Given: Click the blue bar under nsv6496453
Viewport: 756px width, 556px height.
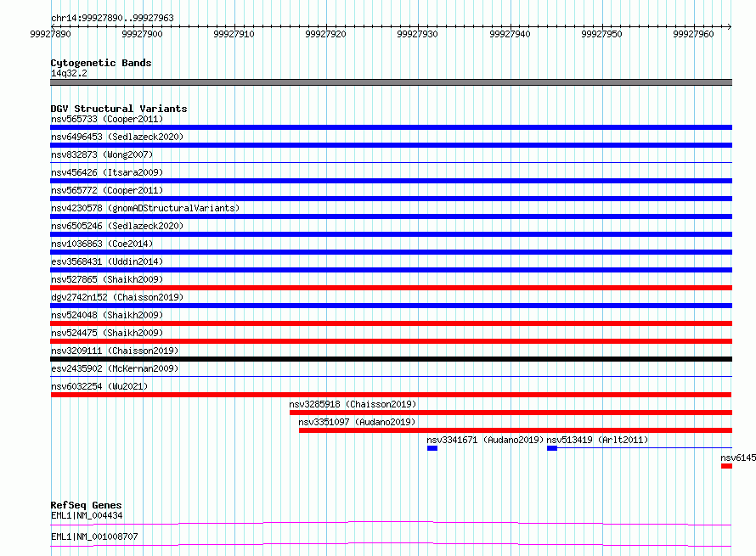Looking at the screenshot, I should coord(391,145).
